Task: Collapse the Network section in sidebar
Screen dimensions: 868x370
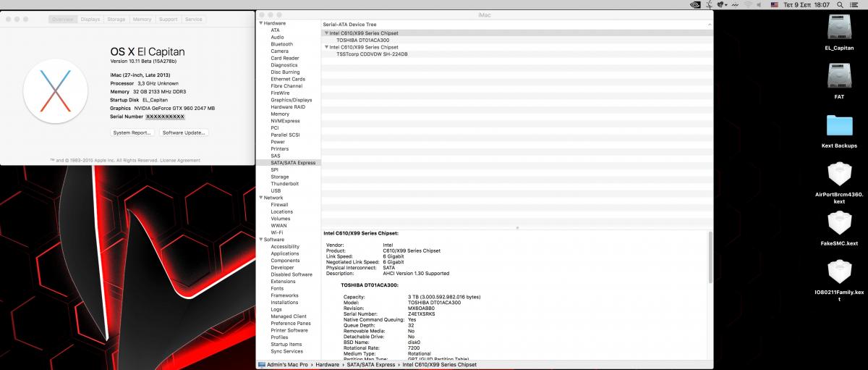Action: coord(260,198)
